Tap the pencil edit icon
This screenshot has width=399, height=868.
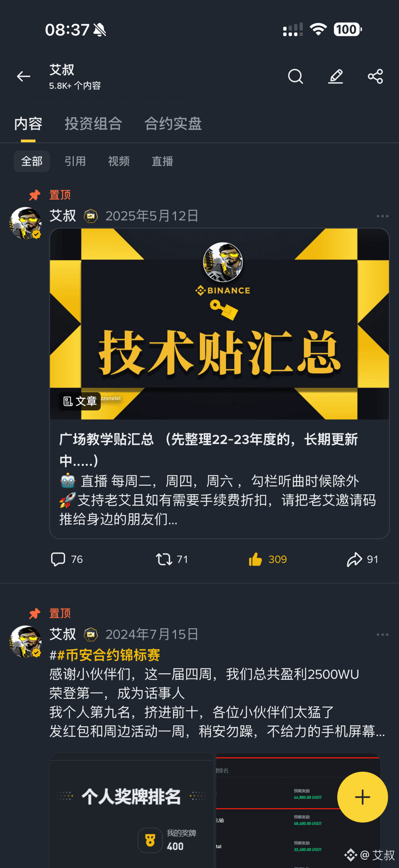335,76
